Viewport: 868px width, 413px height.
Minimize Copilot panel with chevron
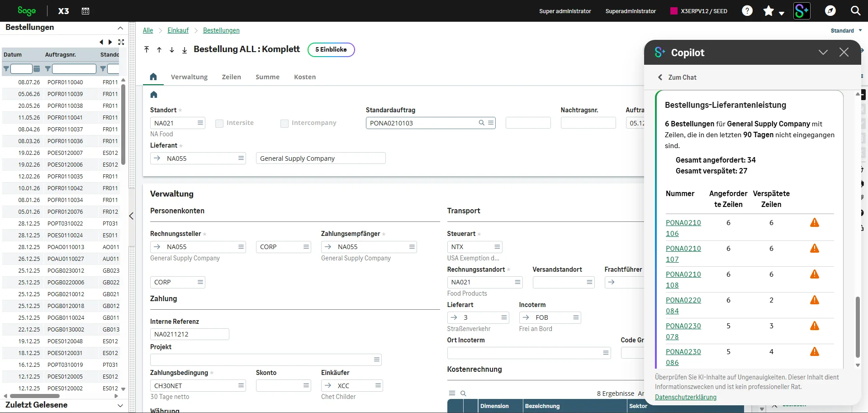pos(823,53)
